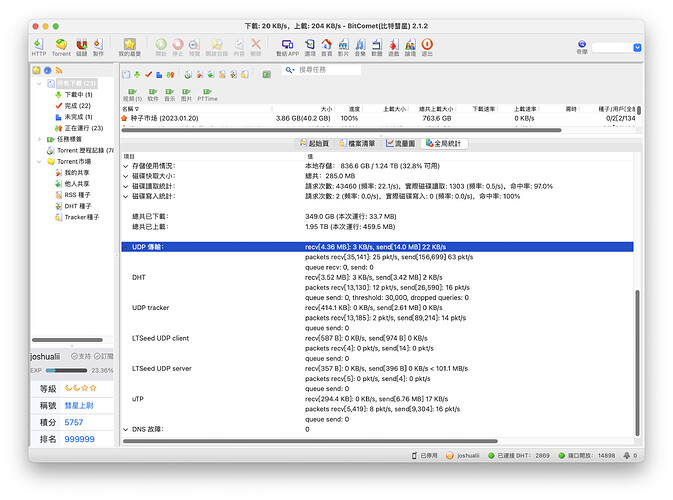Open the 影片 movies toolbar icon
Screen dimensions: 673x500
tap(343, 47)
